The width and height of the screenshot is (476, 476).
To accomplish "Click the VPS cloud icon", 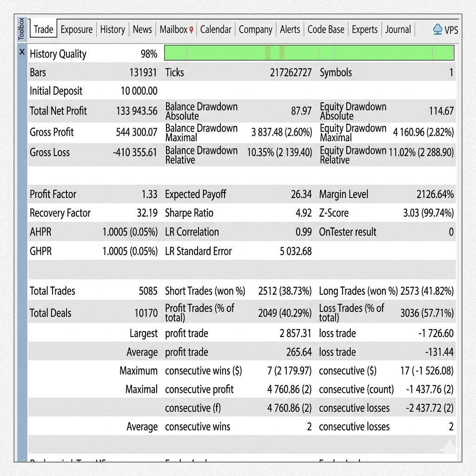I will coord(437,30).
